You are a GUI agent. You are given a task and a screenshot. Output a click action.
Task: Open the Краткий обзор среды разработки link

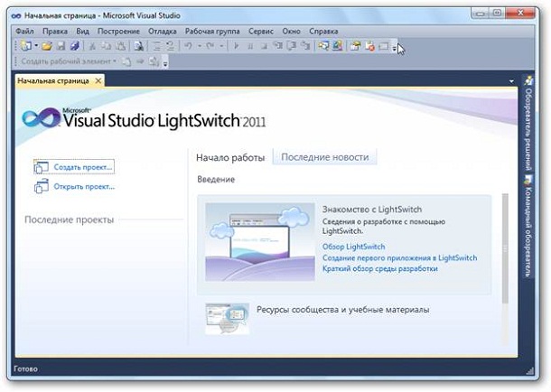click(380, 269)
